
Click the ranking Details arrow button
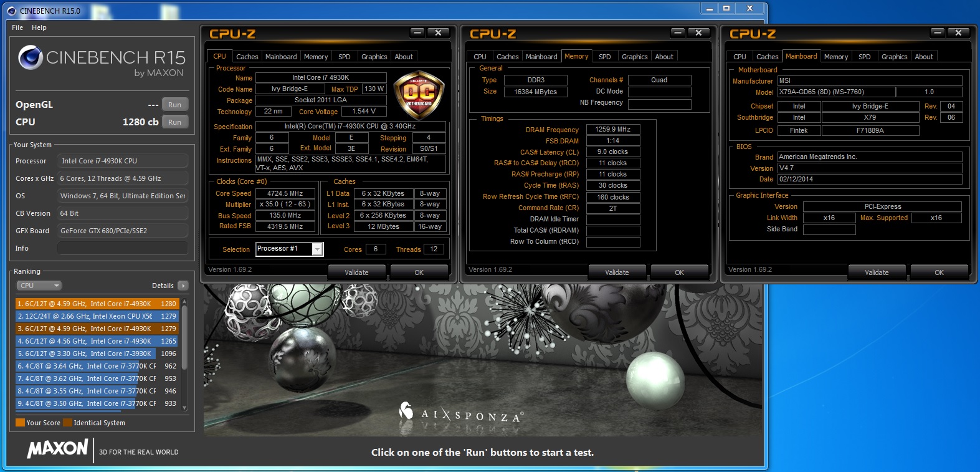point(183,286)
